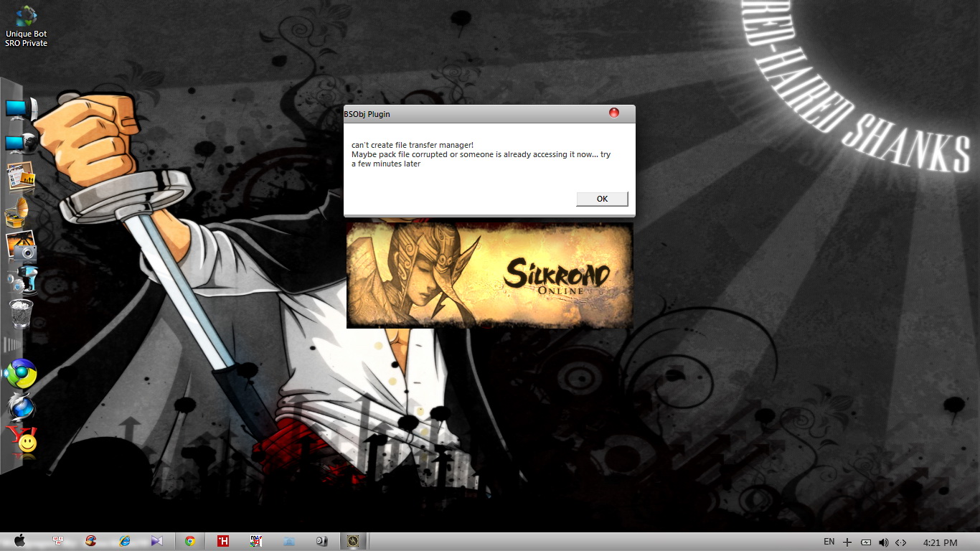This screenshot has width=980, height=551.
Task: Launch Yahoo Messenger from the dock
Action: (22, 440)
